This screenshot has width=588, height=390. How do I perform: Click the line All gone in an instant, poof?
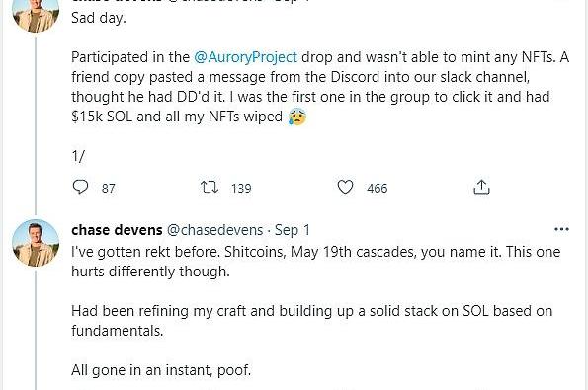(x=161, y=370)
